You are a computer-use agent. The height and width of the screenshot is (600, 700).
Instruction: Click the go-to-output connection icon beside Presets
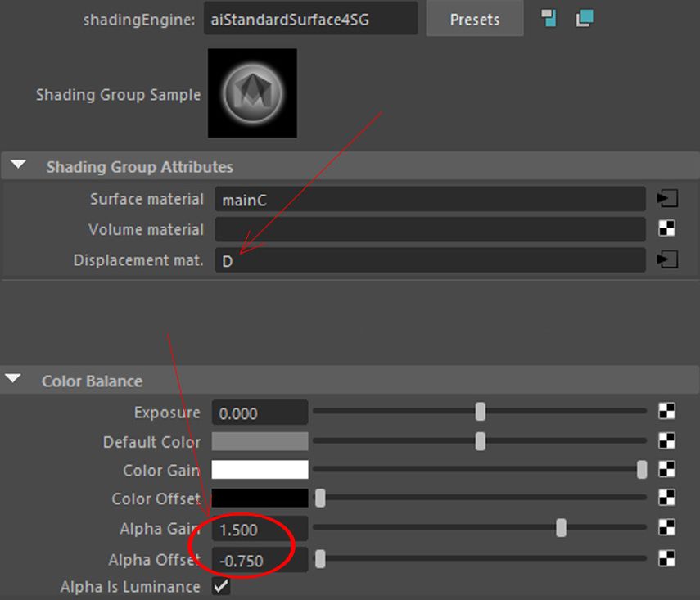[x=585, y=18]
